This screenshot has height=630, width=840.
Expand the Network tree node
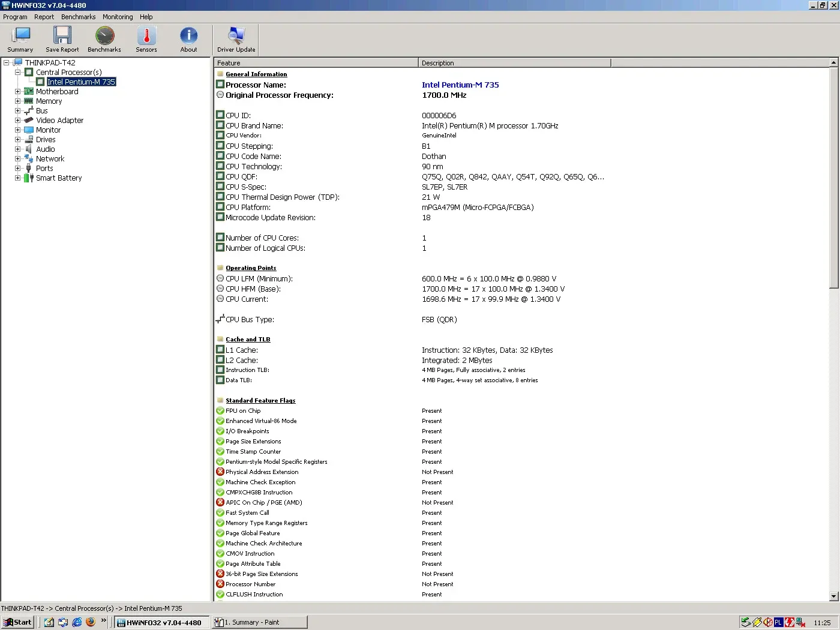click(17, 159)
